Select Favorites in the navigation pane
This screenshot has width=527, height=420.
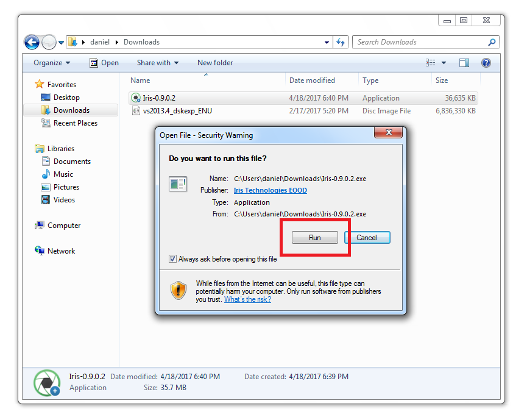coord(62,84)
